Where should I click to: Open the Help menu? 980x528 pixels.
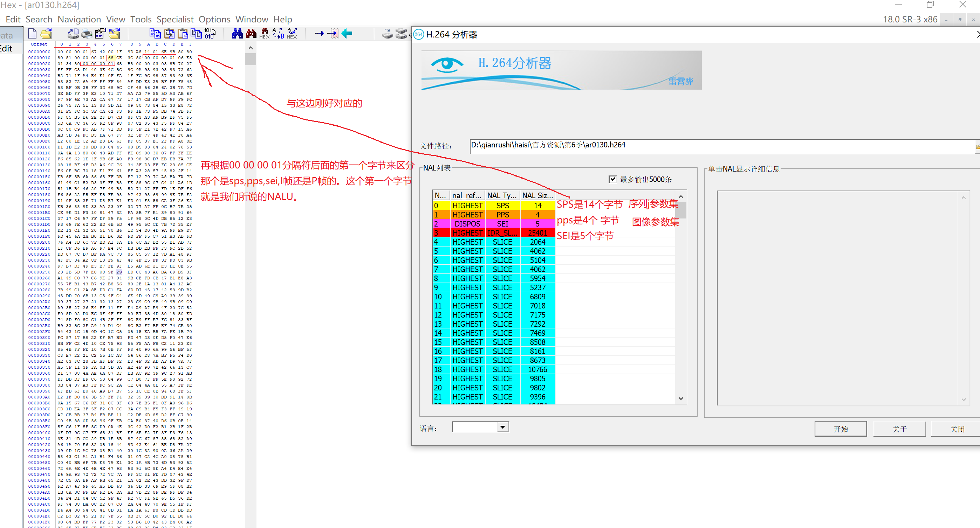[x=283, y=19]
